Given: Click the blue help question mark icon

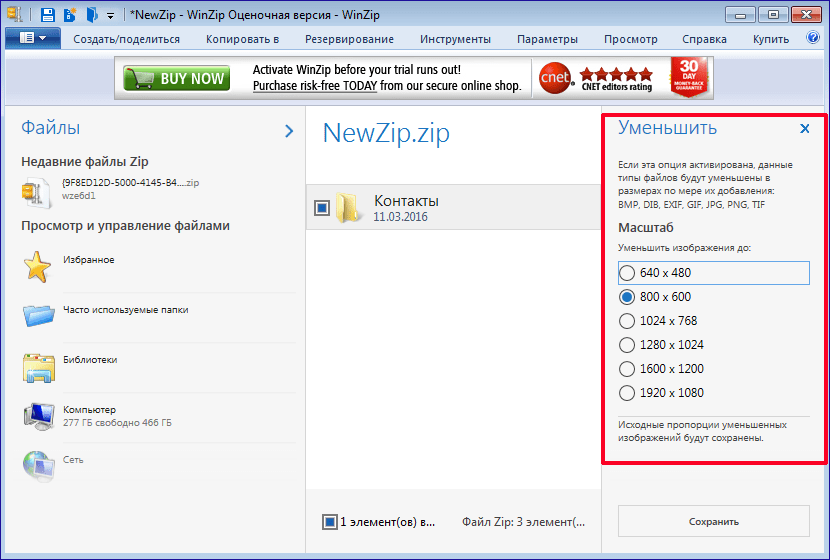Looking at the screenshot, I should coord(813,38).
